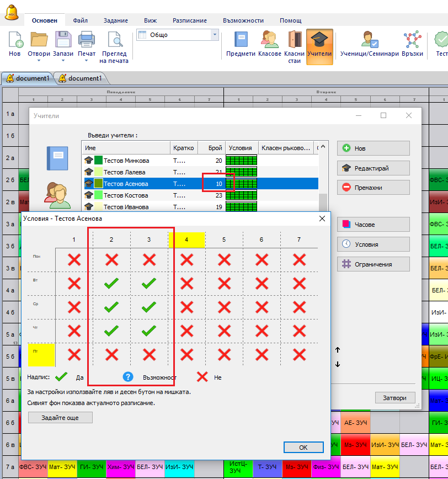Open Ученици/Семинари toolbar icon
This screenshot has width=448, height=479.
pyautogui.click(x=369, y=40)
